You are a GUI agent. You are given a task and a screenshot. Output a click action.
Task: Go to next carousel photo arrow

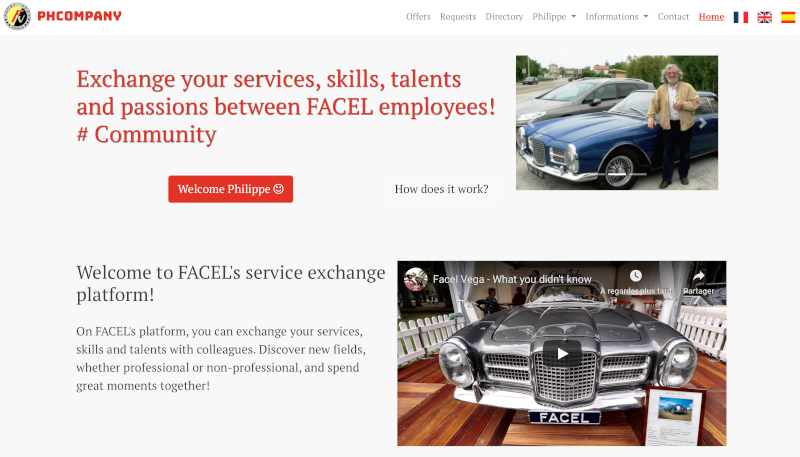(x=703, y=123)
